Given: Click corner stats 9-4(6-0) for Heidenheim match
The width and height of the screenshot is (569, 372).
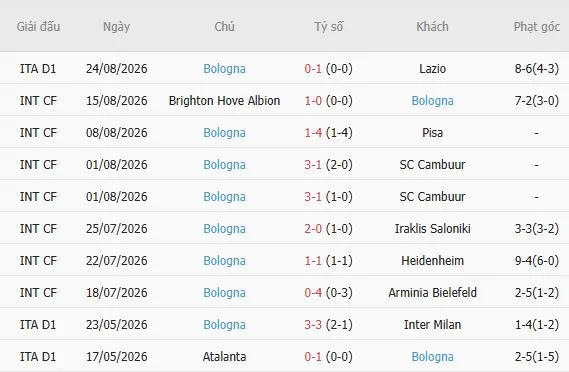Looking at the screenshot, I should pyautogui.click(x=537, y=261).
